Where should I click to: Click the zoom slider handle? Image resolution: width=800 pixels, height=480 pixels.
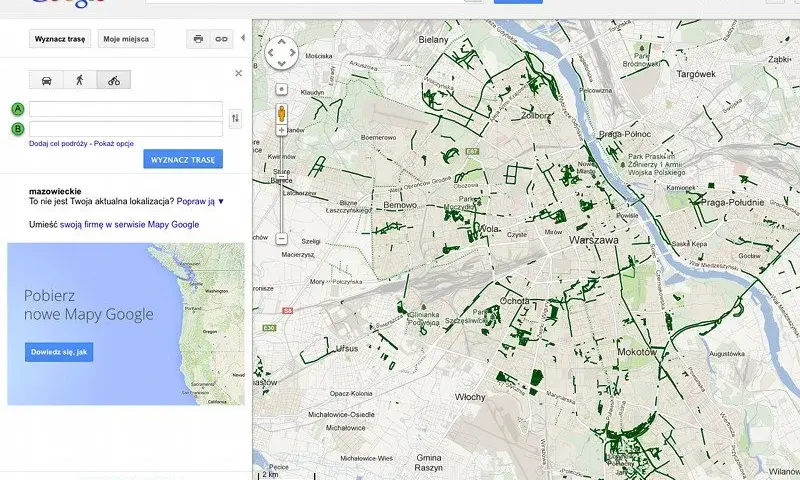click(282, 176)
